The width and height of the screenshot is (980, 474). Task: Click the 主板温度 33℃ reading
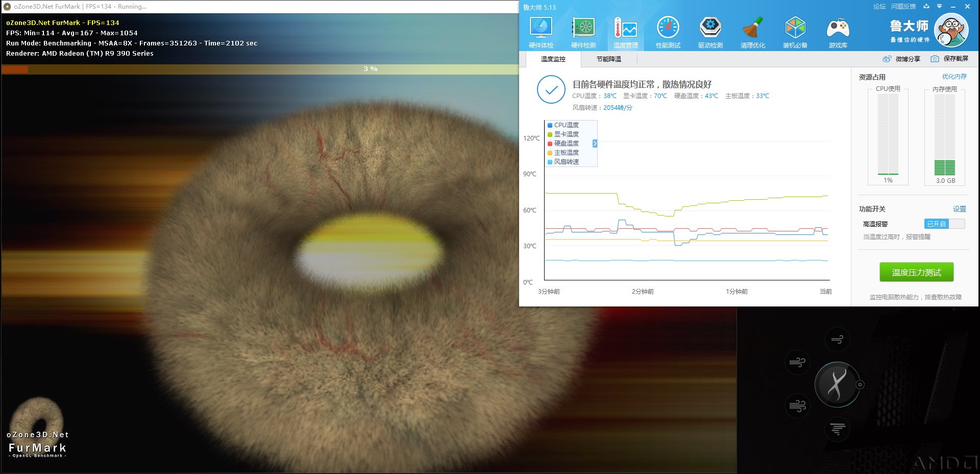point(747,96)
